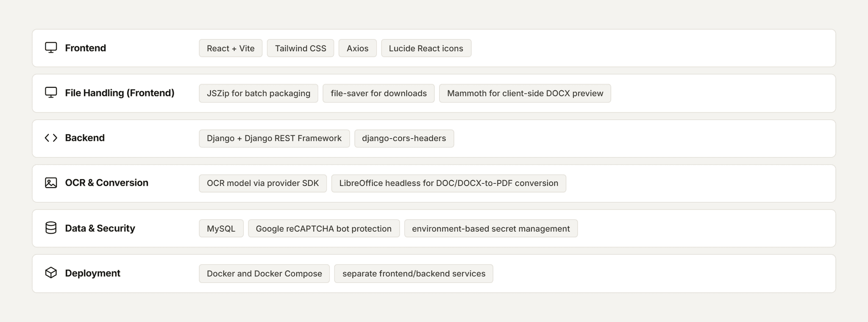Click the monitor icon beside File Handling (Frontend)
The height and width of the screenshot is (322, 868).
pos(51,92)
